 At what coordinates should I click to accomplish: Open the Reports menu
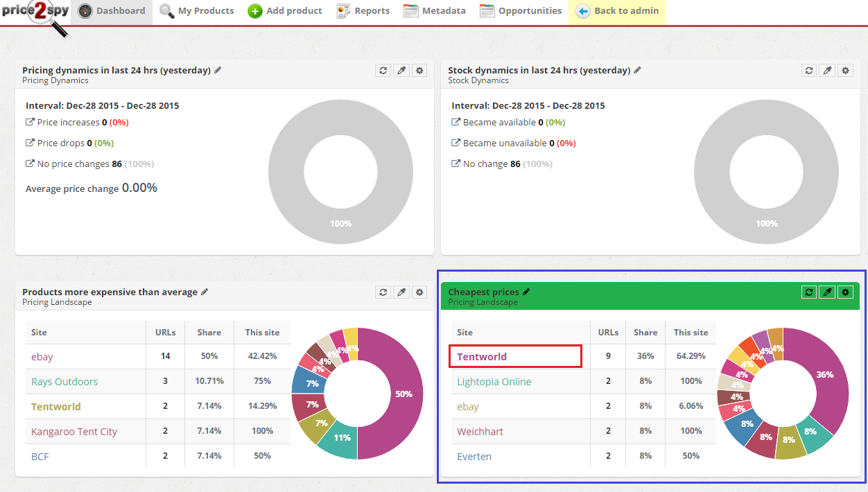pyautogui.click(x=363, y=11)
